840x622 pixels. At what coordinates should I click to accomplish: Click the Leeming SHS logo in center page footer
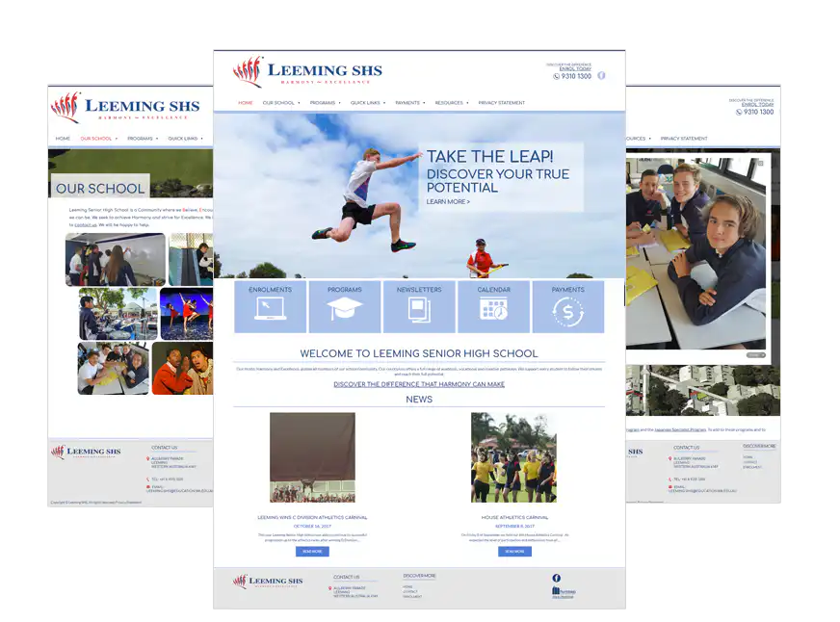[x=268, y=582]
